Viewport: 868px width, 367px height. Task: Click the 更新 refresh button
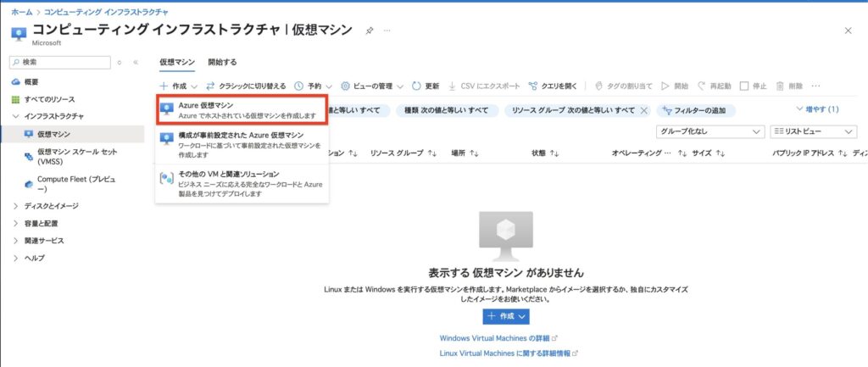[x=426, y=86]
